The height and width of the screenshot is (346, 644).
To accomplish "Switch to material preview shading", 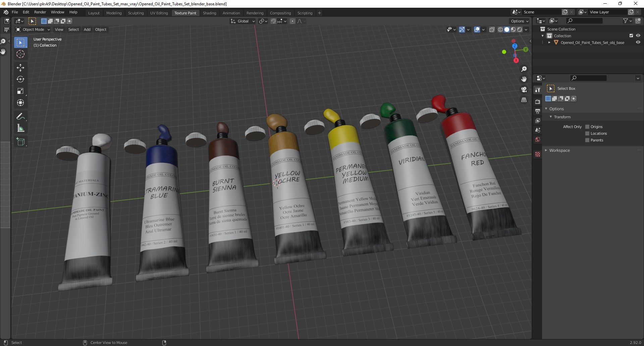I will tap(513, 30).
